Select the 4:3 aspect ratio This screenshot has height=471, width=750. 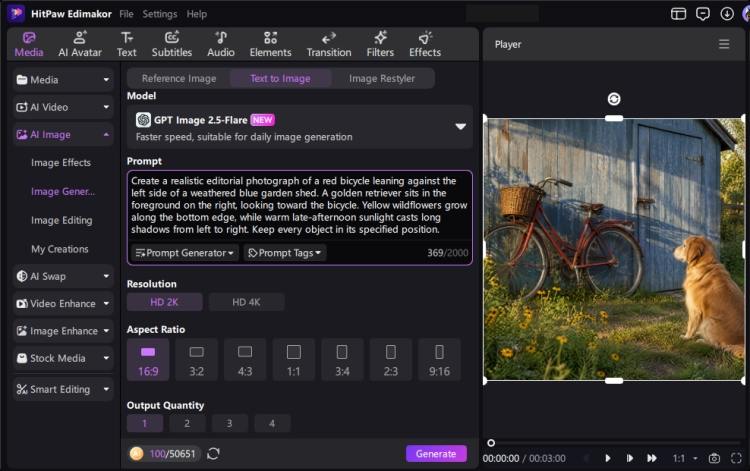tap(245, 360)
